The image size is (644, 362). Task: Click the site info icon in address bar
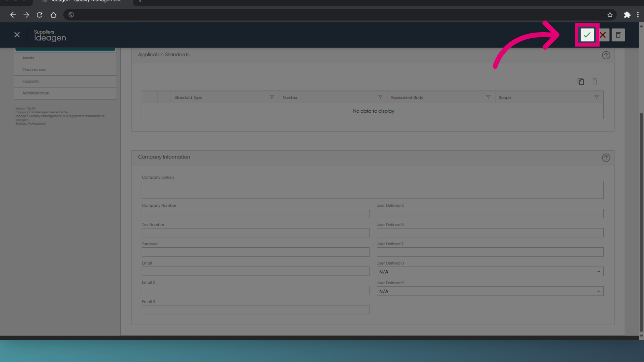point(71,15)
